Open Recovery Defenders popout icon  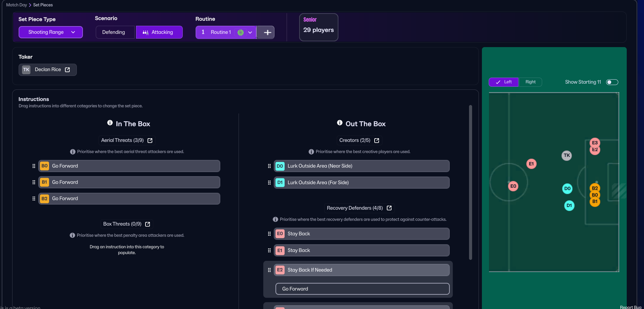(389, 208)
